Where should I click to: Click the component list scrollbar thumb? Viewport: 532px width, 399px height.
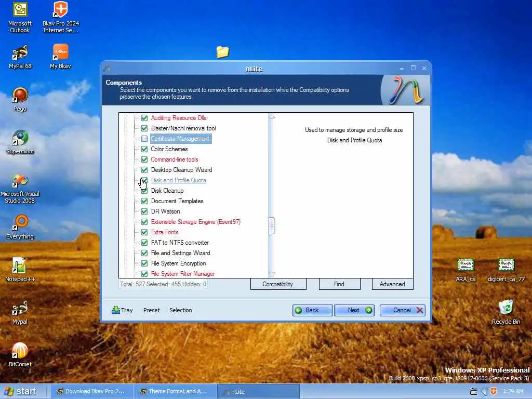272,226
